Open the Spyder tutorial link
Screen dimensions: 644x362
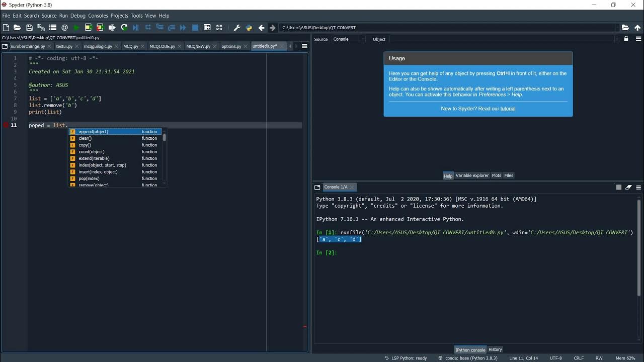[x=508, y=109]
